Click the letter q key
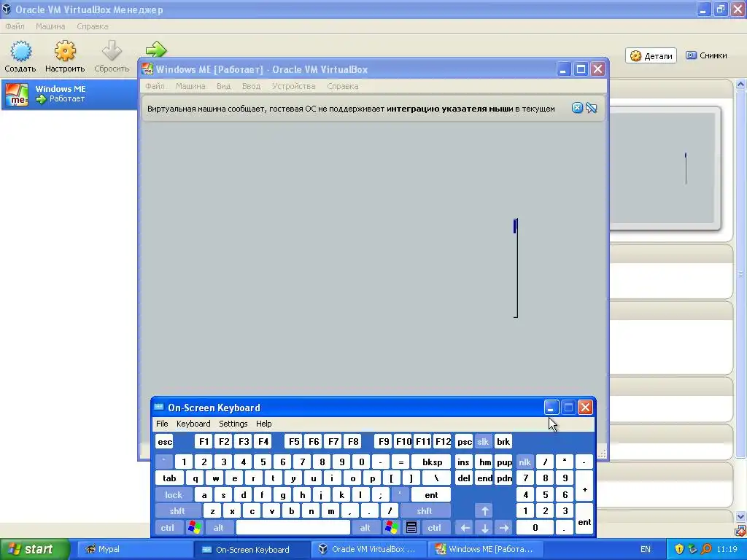This screenshot has height=560, width=747. click(x=196, y=478)
